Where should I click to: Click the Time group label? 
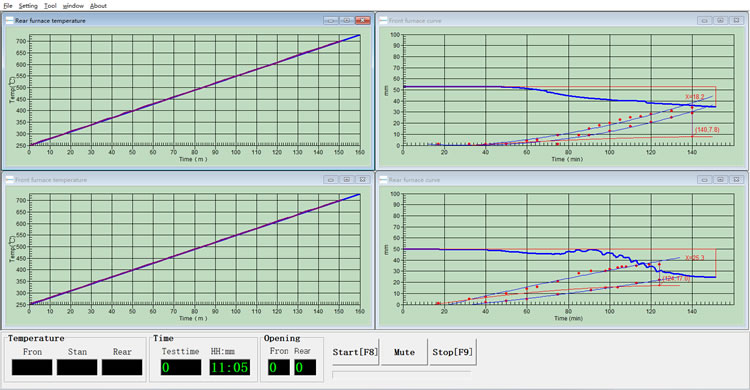(x=163, y=338)
